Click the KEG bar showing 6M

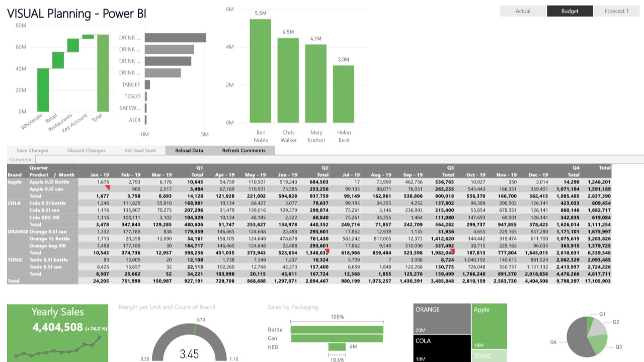click(x=337, y=347)
